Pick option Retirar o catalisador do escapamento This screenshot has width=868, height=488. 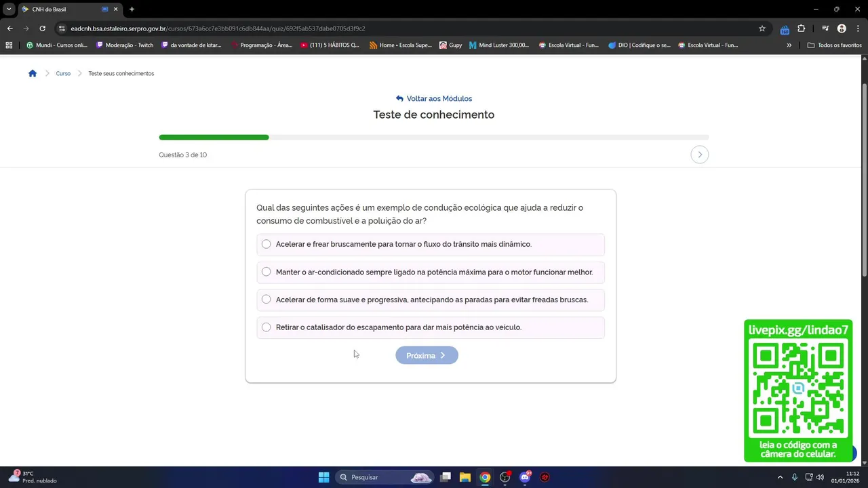click(431, 327)
